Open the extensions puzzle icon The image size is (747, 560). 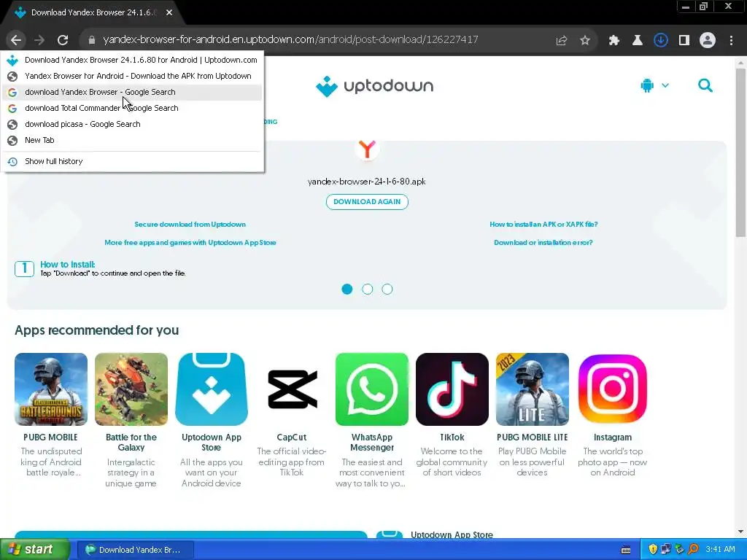click(614, 41)
